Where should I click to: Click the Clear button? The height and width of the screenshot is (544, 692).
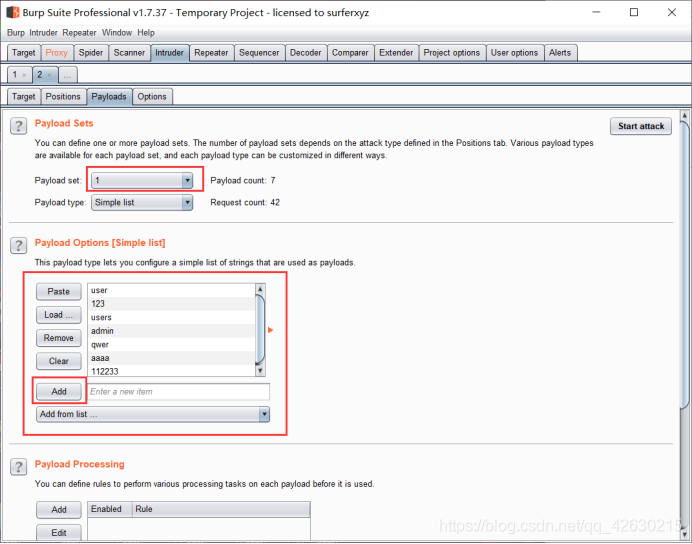[59, 361]
